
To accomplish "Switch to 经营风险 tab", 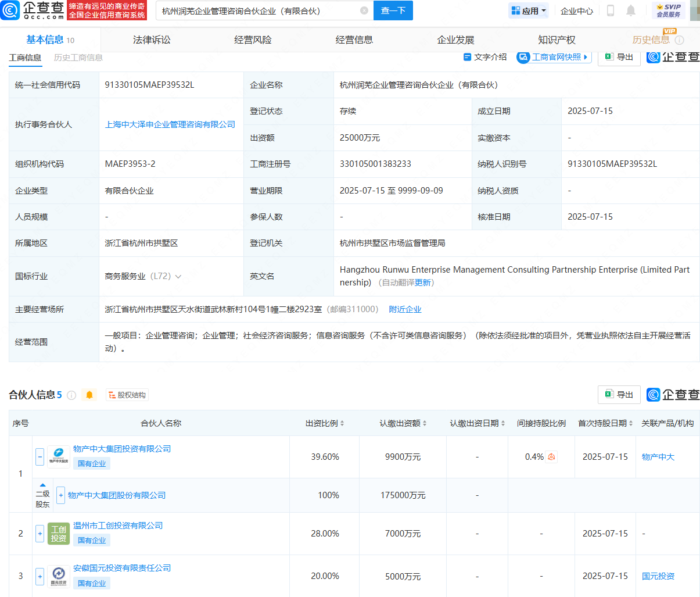I will pyautogui.click(x=253, y=40).
